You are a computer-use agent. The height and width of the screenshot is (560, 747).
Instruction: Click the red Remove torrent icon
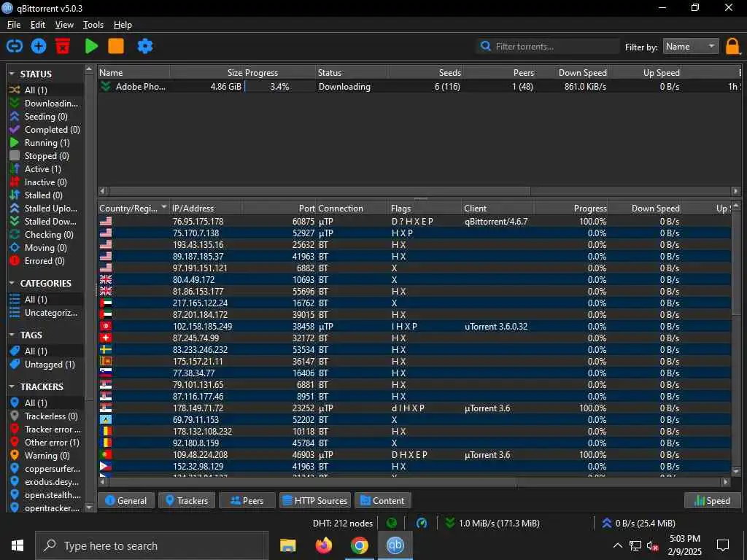(x=63, y=46)
